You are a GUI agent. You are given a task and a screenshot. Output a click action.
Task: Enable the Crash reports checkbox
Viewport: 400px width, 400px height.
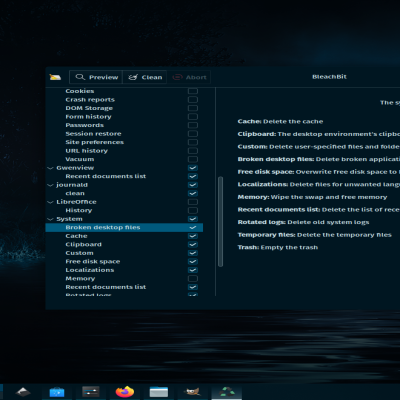click(x=193, y=100)
